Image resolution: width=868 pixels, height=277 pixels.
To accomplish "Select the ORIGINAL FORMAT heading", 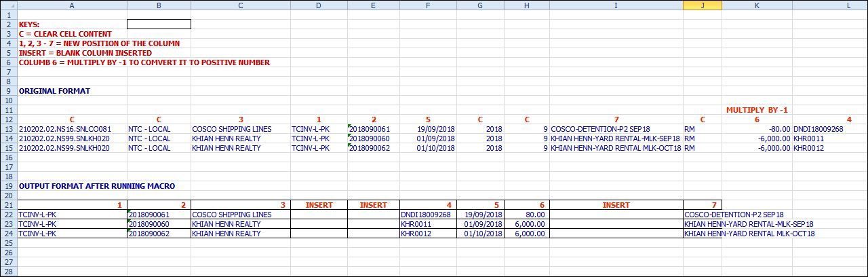I will pyautogui.click(x=55, y=91).
